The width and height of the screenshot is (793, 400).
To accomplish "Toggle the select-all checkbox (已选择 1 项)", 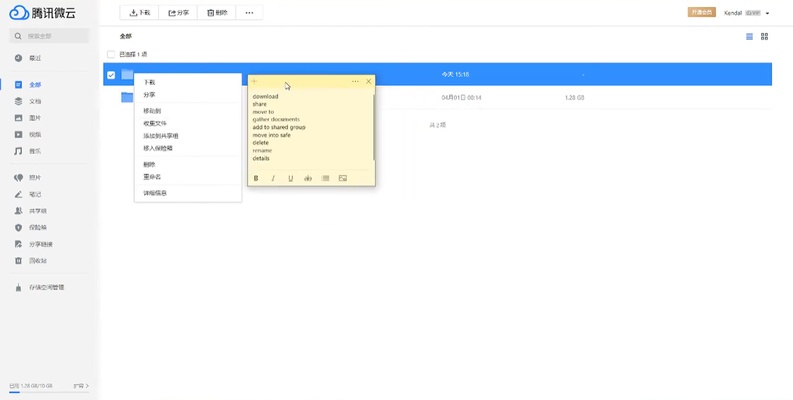I will 111,54.
